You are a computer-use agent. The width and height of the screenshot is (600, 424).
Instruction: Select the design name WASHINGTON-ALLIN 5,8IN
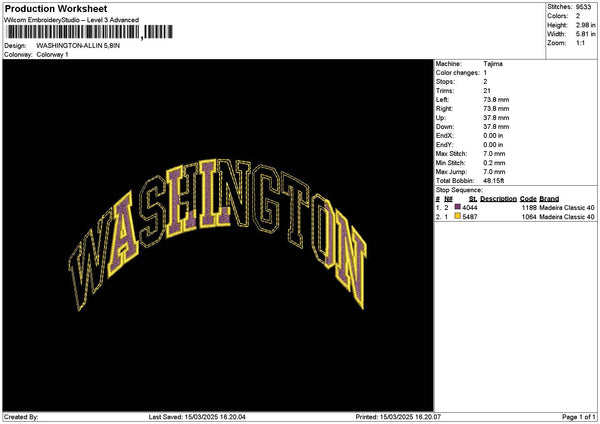[x=78, y=46]
